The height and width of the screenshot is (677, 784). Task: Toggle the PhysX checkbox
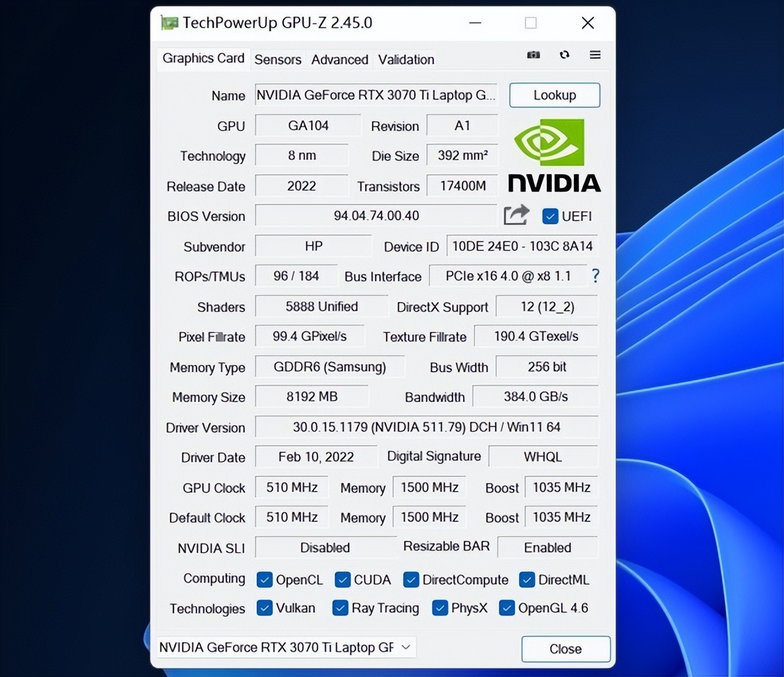coord(440,608)
